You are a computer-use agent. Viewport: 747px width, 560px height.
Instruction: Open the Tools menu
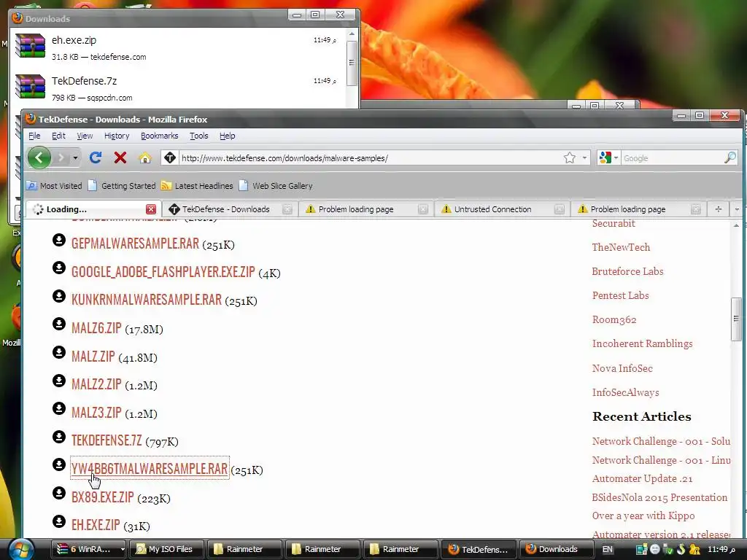point(198,136)
